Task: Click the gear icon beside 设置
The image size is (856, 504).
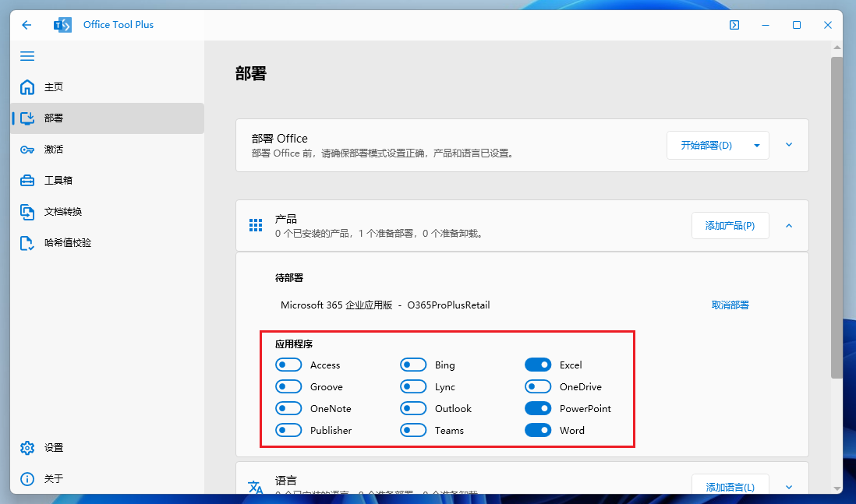Action: pyautogui.click(x=27, y=448)
